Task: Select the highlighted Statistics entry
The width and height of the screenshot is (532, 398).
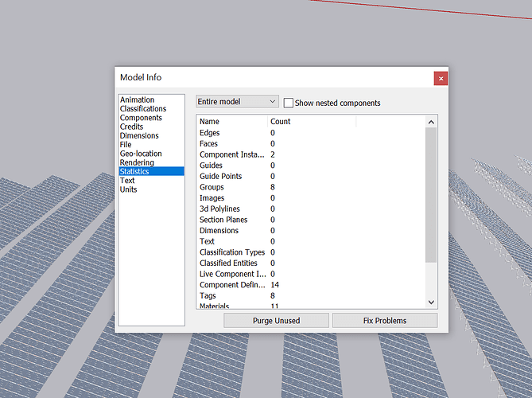Action: 151,171
